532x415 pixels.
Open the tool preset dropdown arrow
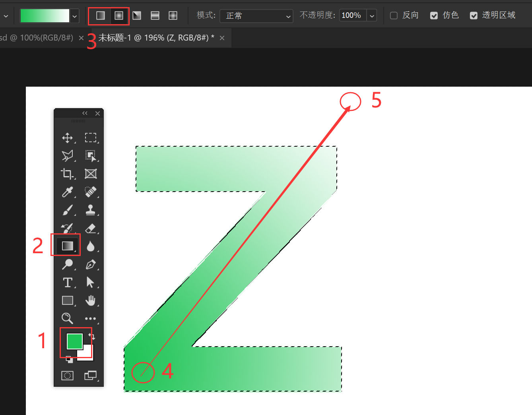(x=6, y=16)
